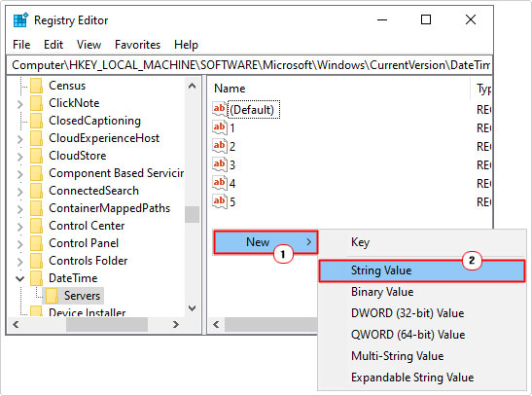Image resolution: width=532 pixels, height=396 pixels.
Task: Click the Servers folder icon
Action: coord(52,296)
